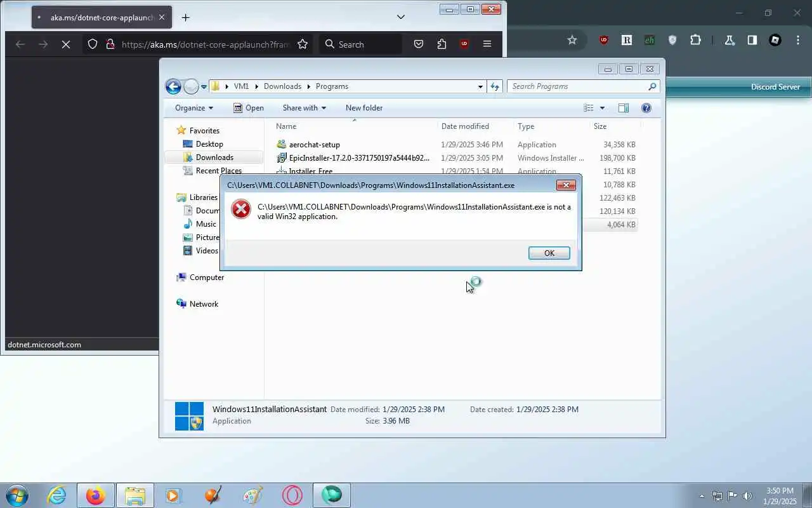The height and width of the screenshot is (508, 812).
Task: Open Firefox extensions panel
Action: [x=442, y=44]
